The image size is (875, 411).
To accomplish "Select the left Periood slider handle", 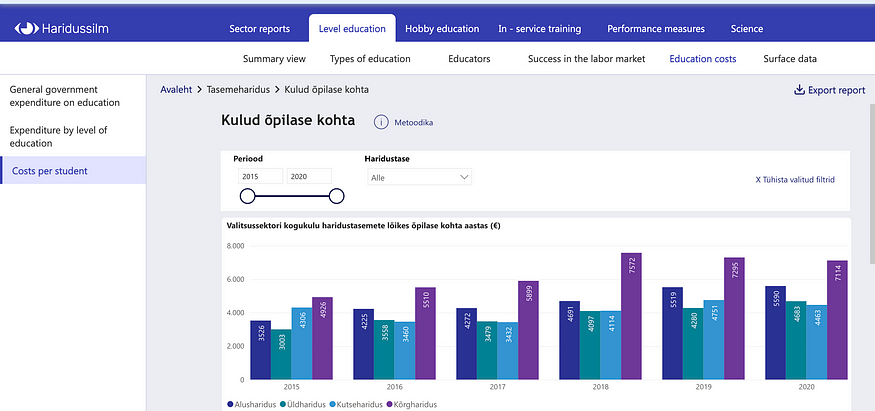I will point(247,196).
